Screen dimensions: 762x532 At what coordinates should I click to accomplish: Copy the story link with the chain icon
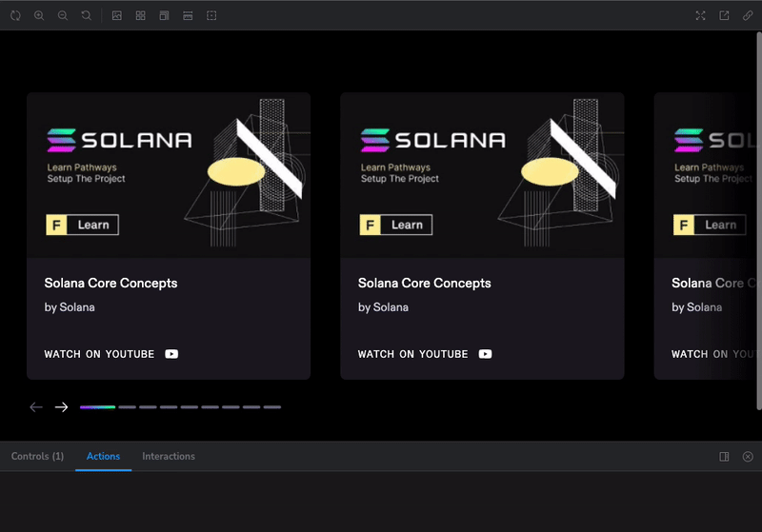click(748, 15)
